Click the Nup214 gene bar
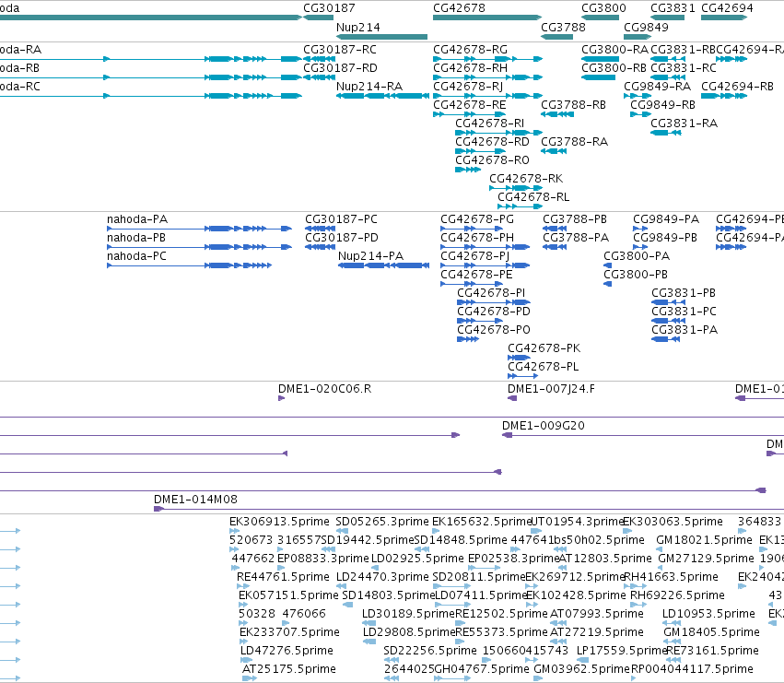 point(381,37)
